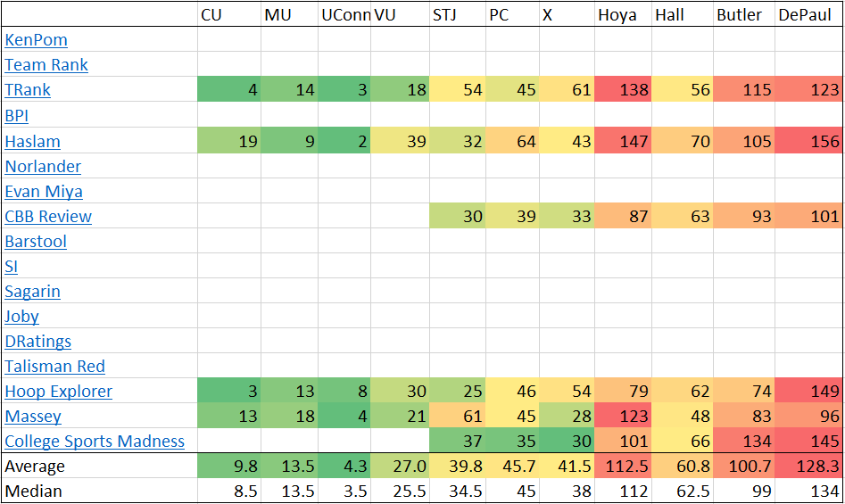Image resolution: width=845 pixels, height=504 pixels.
Task: Open the Evan Miya link
Action: (43, 191)
